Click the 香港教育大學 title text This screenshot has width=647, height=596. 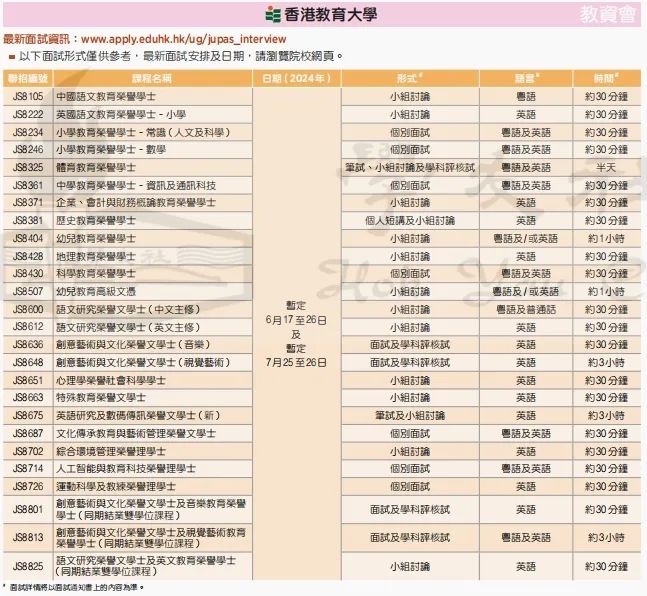click(x=331, y=15)
